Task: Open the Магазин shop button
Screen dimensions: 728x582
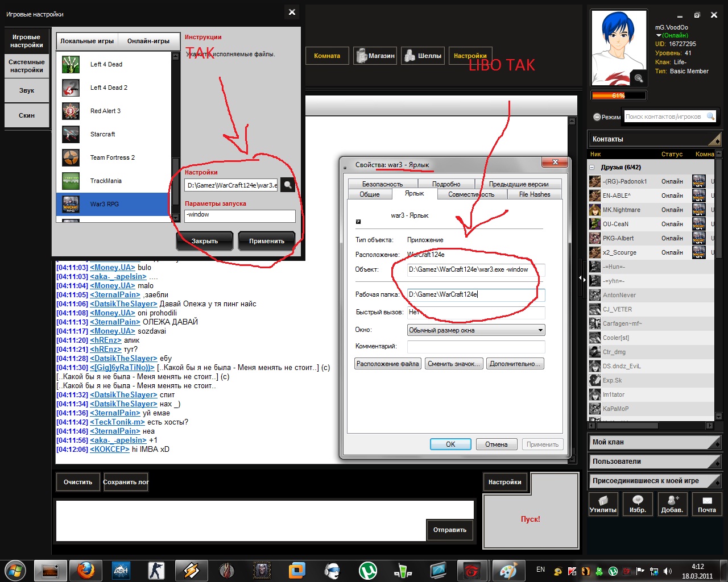Action: (375, 56)
